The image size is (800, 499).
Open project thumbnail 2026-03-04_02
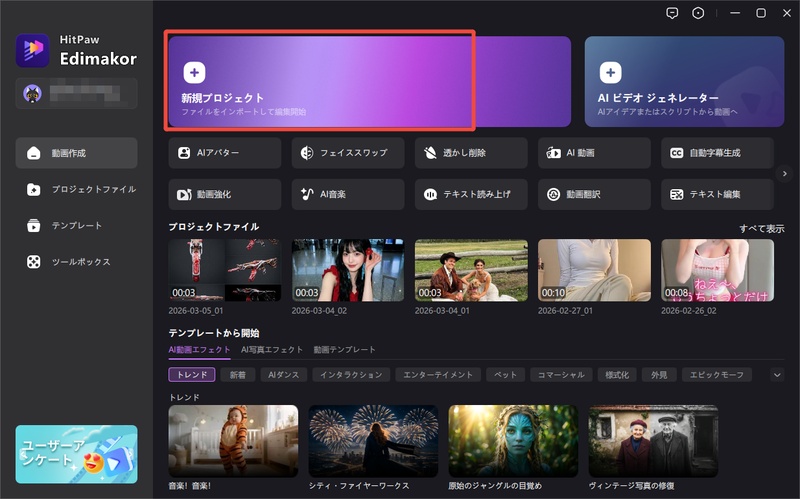(x=348, y=270)
